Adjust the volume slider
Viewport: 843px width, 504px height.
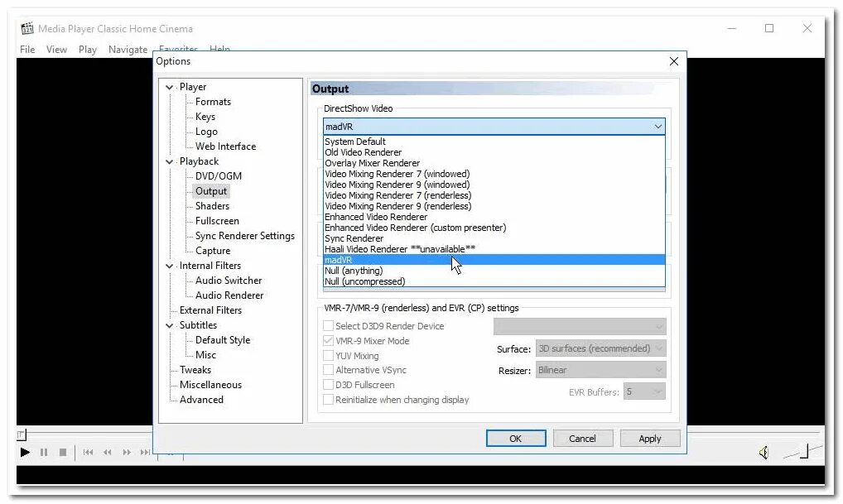[x=803, y=452]
